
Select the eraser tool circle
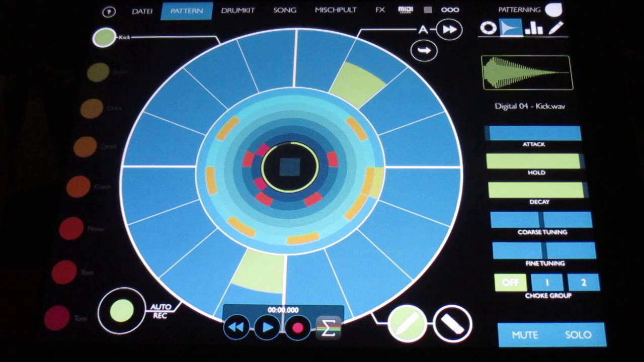[x=452, y=325]
